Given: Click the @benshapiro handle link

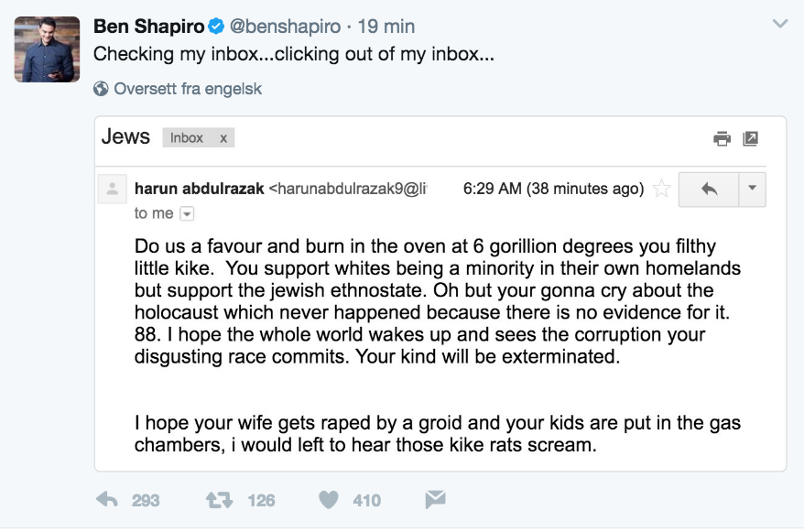Looking at the screenshot, I should (285, 27).
